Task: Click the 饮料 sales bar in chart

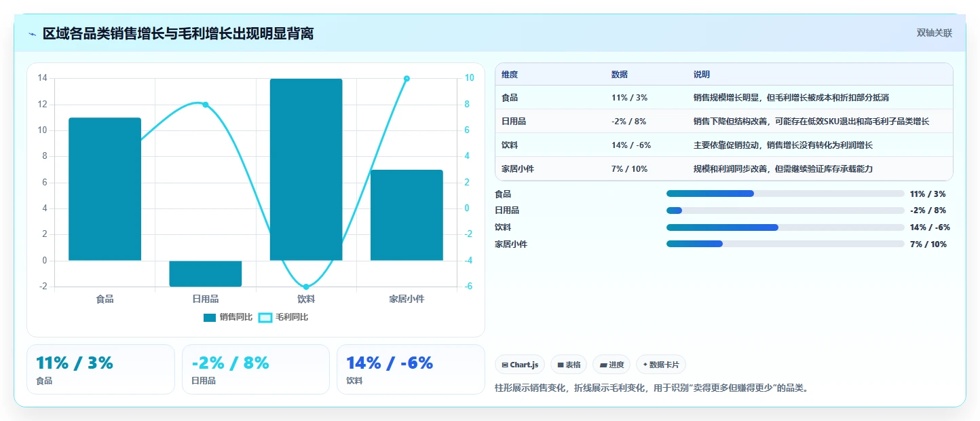Action: 306,170
